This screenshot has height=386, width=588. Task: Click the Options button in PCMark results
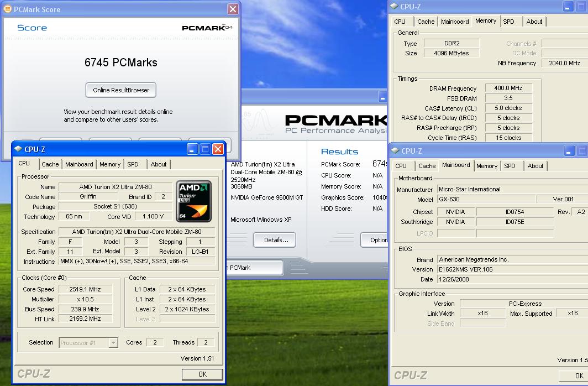374,240
